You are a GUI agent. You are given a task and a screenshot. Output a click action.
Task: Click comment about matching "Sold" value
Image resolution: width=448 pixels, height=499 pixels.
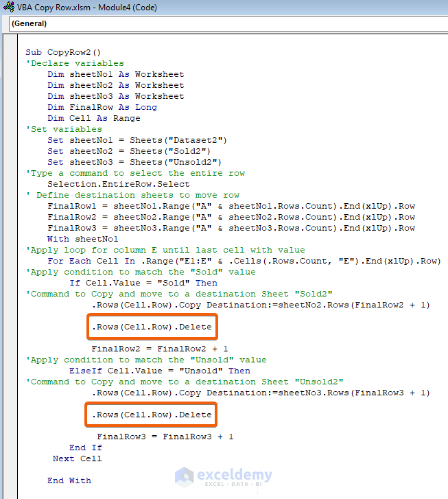[141, 272]
